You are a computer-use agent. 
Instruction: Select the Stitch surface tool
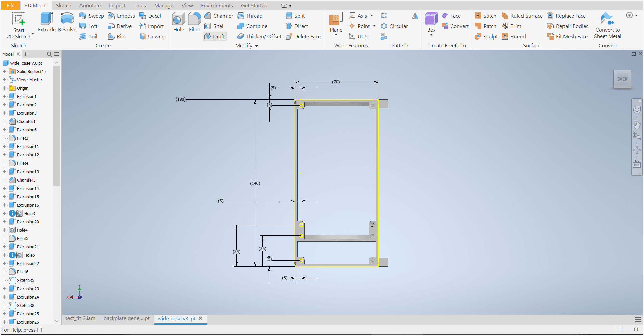(x=485, y=16)
